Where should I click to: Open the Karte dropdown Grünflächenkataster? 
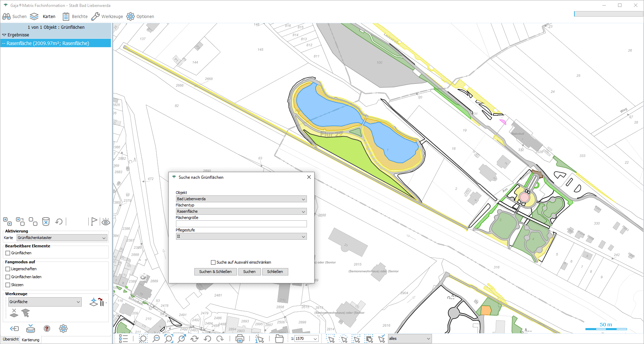click(62, 238)
